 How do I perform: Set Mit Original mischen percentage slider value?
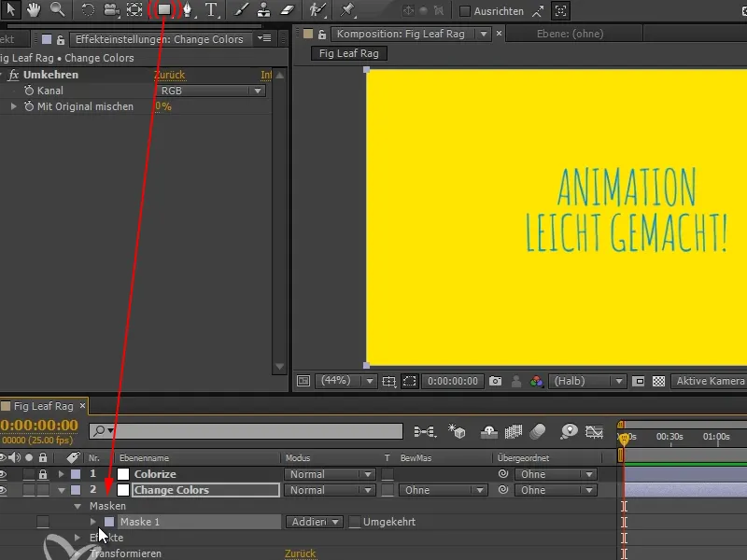(163, 106)
